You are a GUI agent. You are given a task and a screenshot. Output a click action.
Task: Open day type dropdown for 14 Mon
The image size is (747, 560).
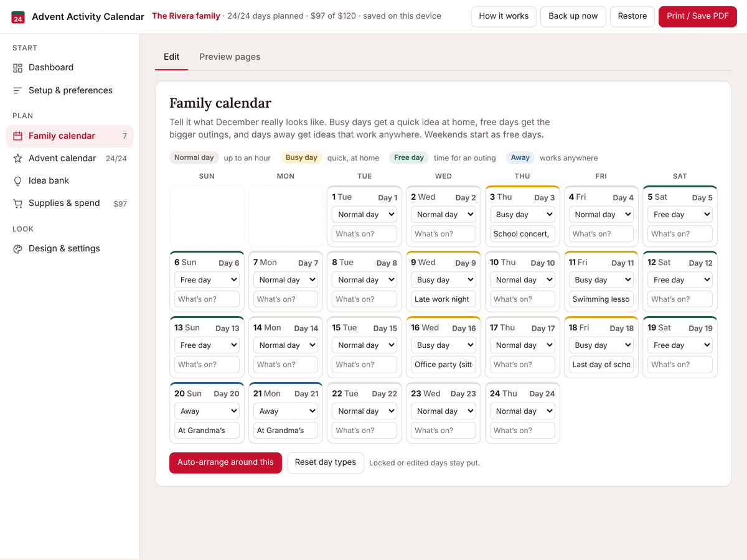286,345
